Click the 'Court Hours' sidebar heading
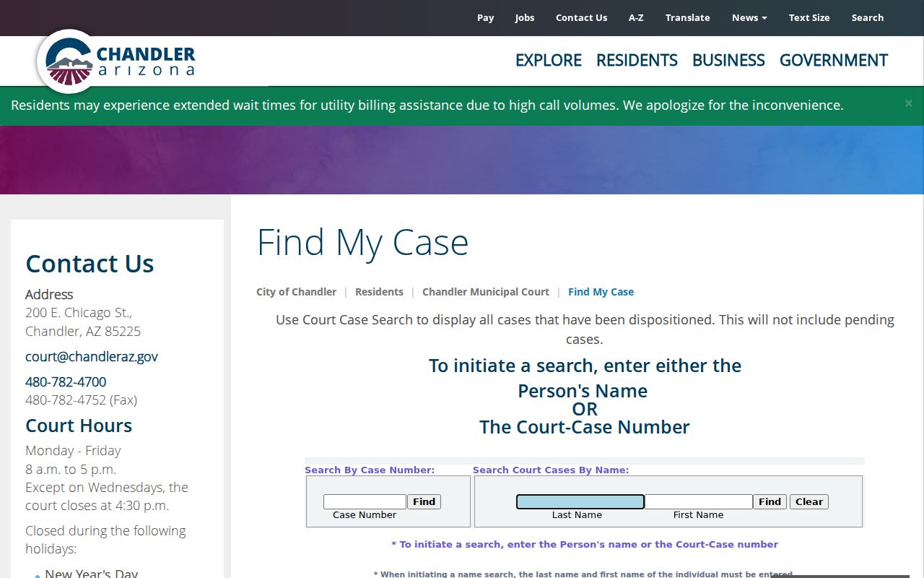Image resolution: width=924 pixels, height=578 pixels. click(79, 426)
